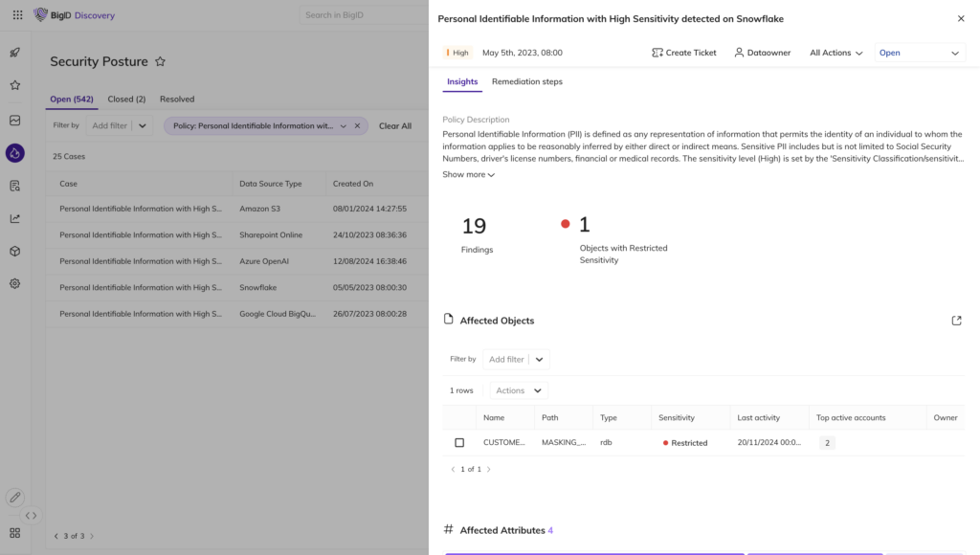Close the case details panel

coord(961,18)
